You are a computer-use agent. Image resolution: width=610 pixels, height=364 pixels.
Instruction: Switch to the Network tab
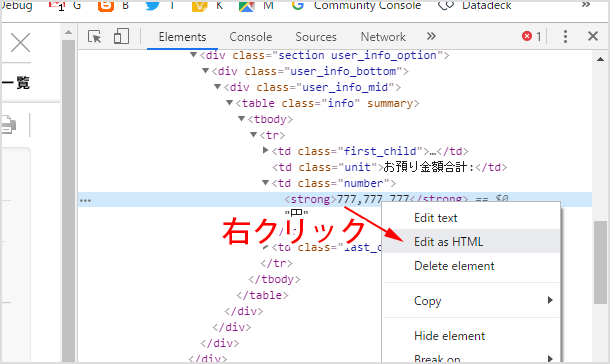tap(383, 37)
